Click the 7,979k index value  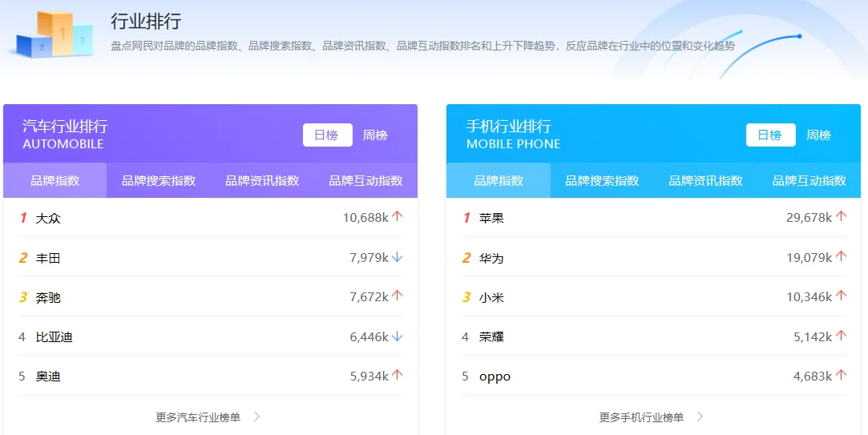[369, 257]
